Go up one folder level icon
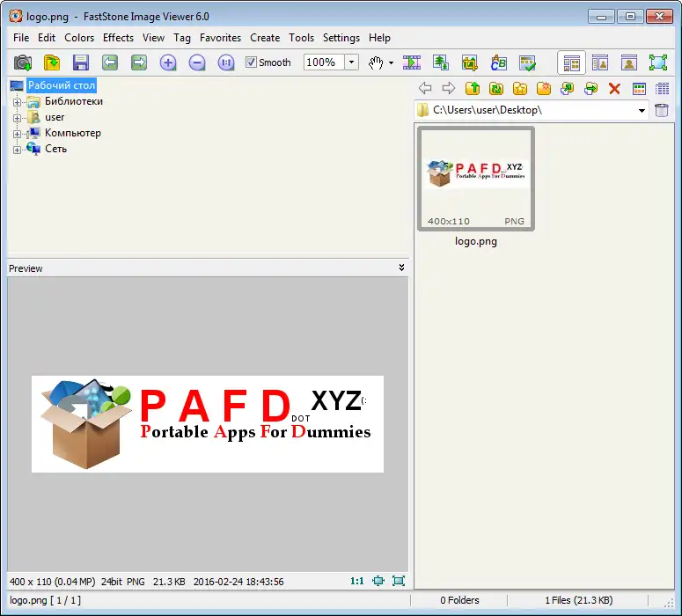682x616 pixels. (x=473, y=88)
